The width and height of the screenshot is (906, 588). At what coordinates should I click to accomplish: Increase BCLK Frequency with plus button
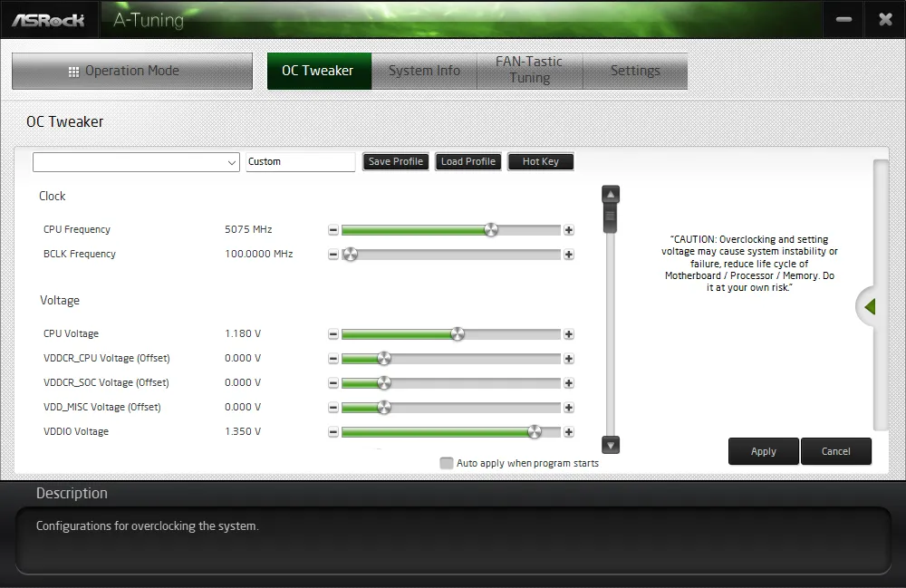569,255
